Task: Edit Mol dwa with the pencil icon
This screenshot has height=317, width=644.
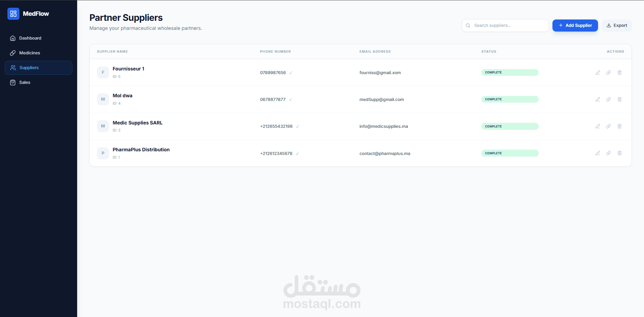Action: [x=598, y=99]
